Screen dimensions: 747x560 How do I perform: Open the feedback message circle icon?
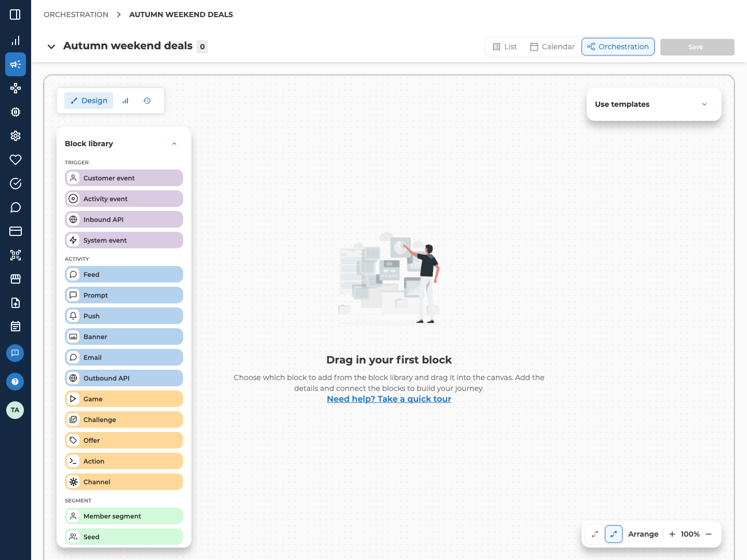coord(15,353)
